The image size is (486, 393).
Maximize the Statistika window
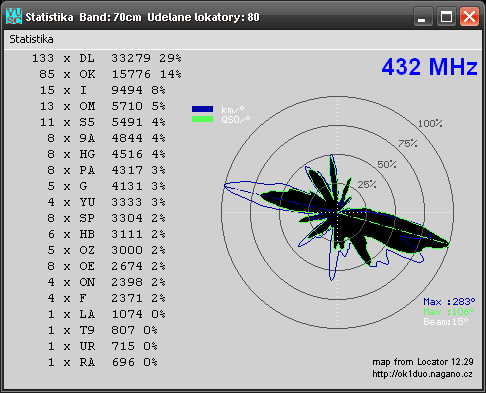pyautogui.click(x=446, y=16)
